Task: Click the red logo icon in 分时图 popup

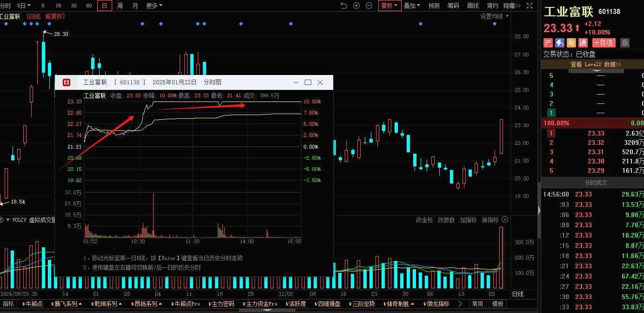Action: [67, 82]
